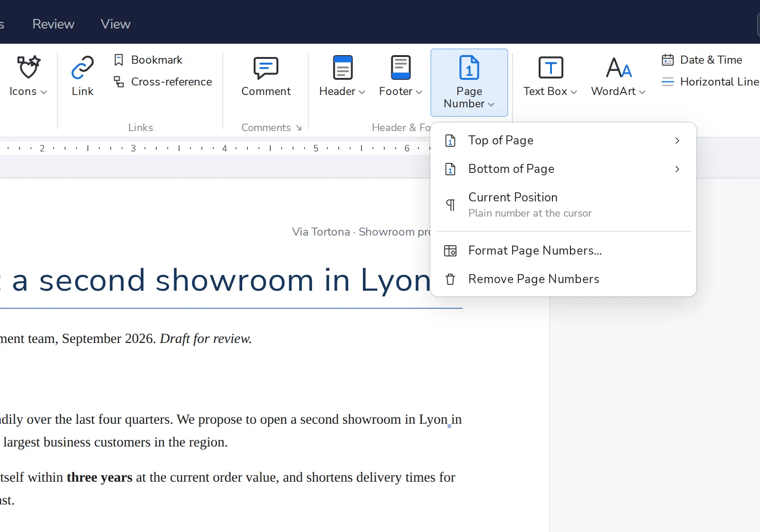Click the ruler at the 3 mark

(133, 148)
